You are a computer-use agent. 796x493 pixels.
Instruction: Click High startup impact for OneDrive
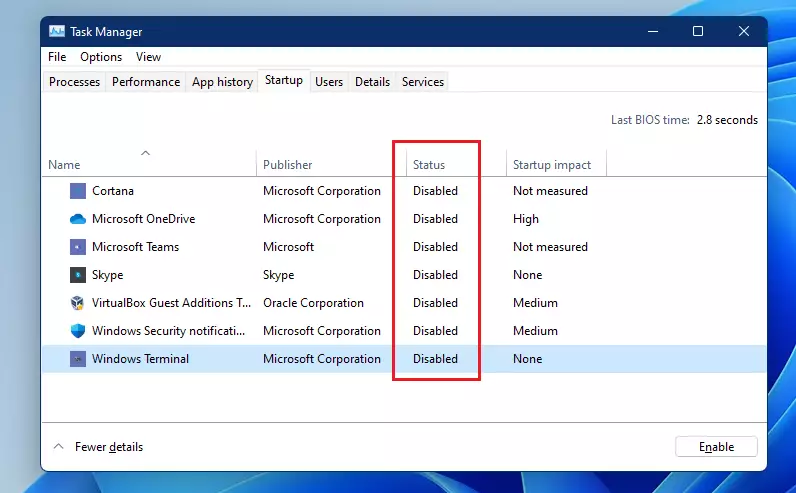click(526, 219)
